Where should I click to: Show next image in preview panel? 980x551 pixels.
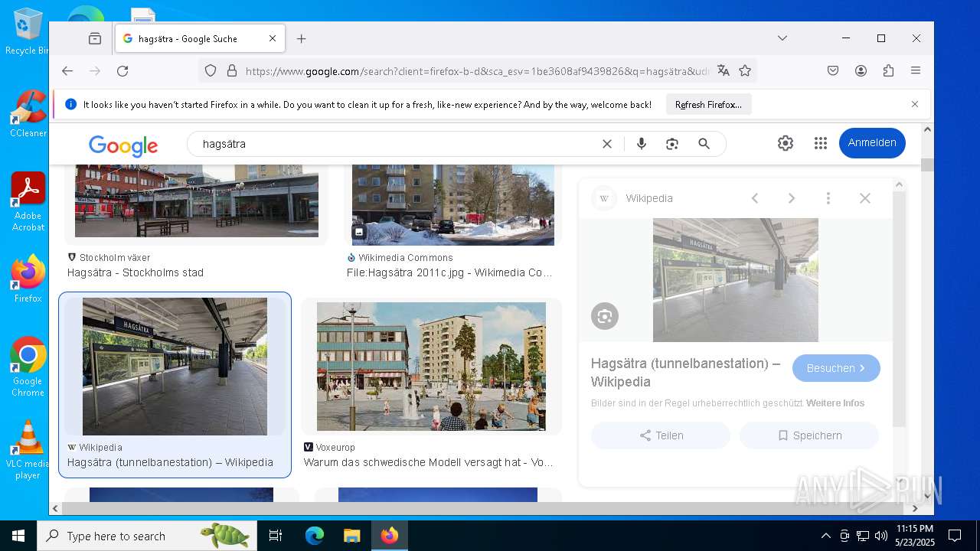[792, 198]
